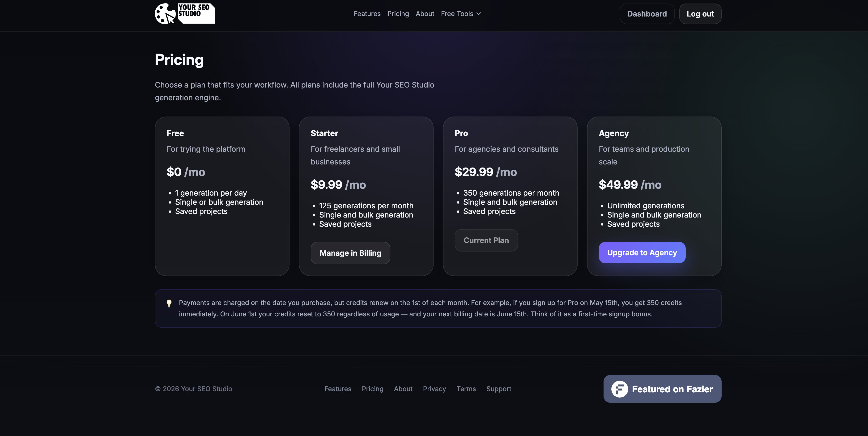Open About in the header menu

click(x=425, y=14)
